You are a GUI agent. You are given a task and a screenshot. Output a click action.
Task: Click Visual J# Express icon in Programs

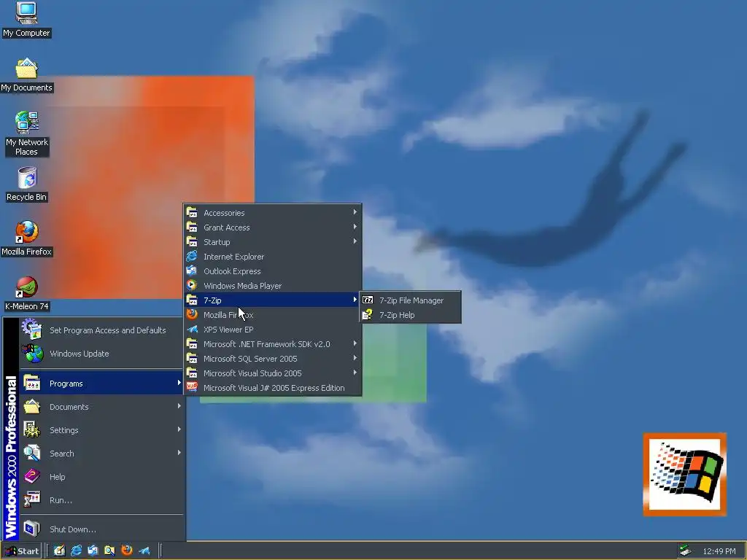pos(192,387)
